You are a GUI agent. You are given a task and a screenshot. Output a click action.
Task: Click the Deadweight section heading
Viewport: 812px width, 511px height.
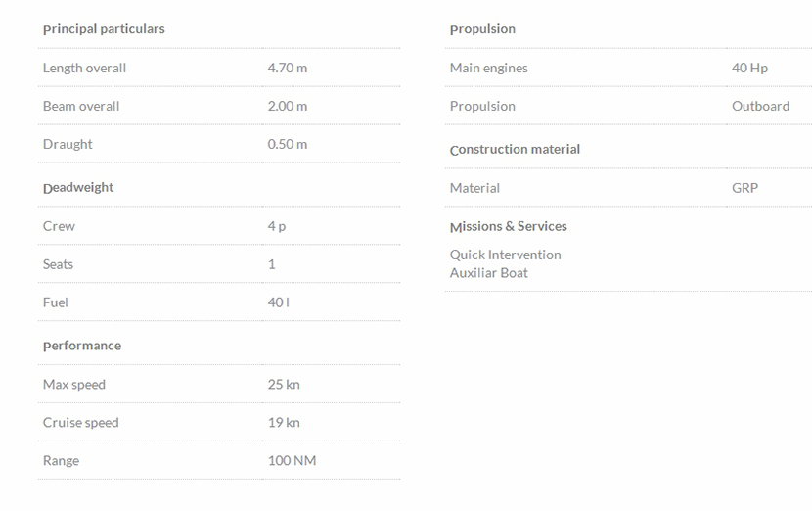click(78, 187)
